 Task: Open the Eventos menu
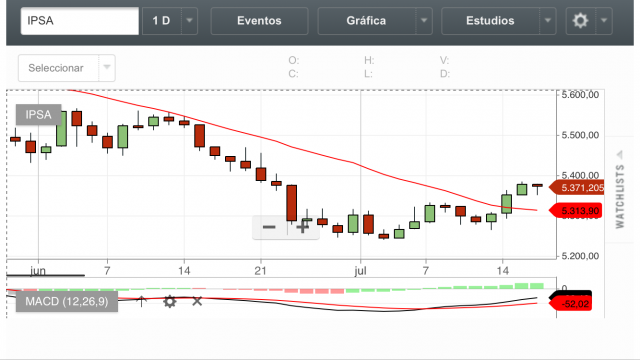coord(259,20)
